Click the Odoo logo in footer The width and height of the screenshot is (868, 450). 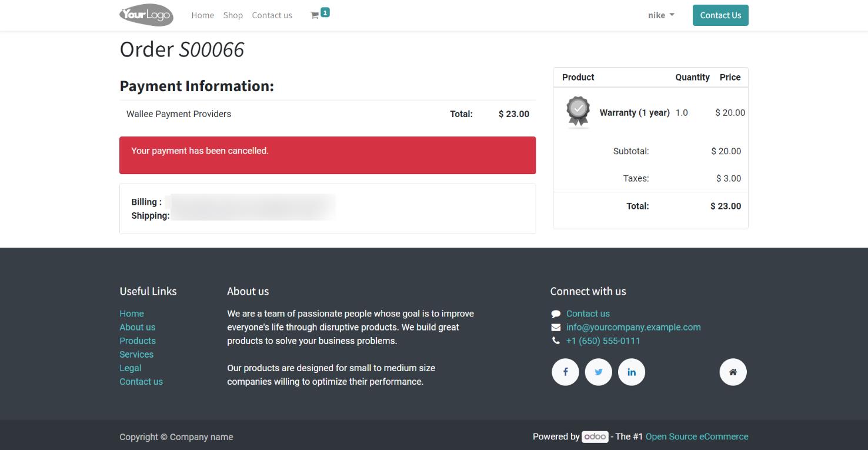click(595, 436)
